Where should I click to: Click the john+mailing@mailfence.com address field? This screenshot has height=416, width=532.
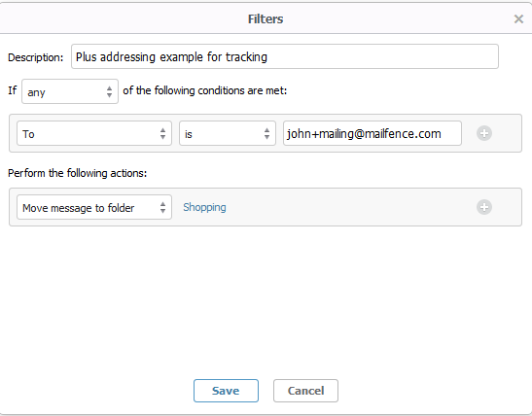[372, 133]
